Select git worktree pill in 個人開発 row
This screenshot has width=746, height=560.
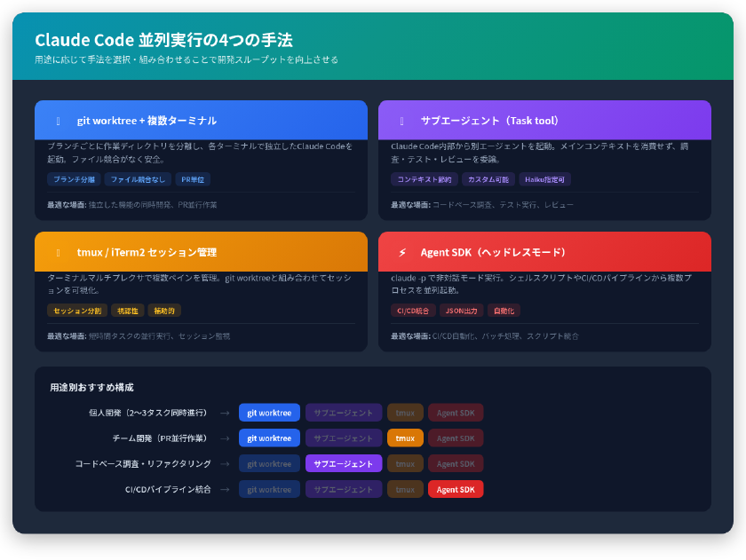(269, 412)
